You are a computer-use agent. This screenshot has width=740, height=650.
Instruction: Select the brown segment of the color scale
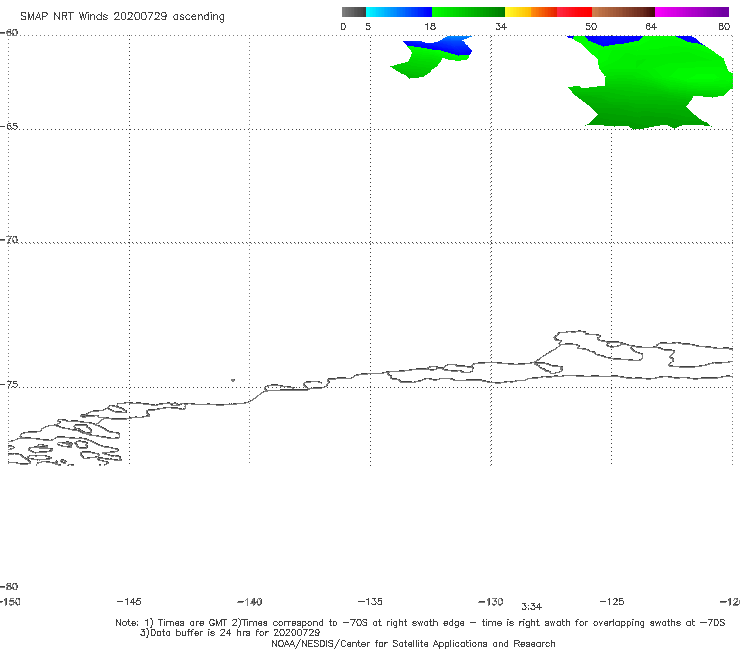click(623, 12)
